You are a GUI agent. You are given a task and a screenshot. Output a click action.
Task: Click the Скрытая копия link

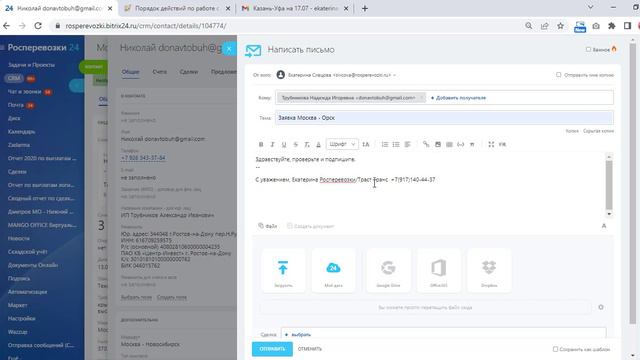coord(598,131)
